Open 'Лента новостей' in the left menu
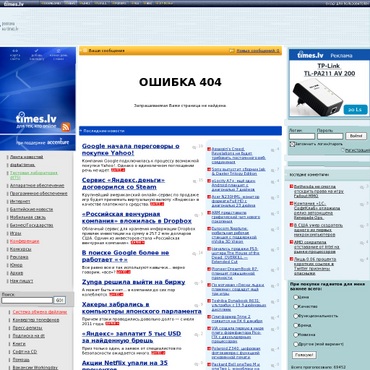The image size is (370, 370). [x=26, y=157]
